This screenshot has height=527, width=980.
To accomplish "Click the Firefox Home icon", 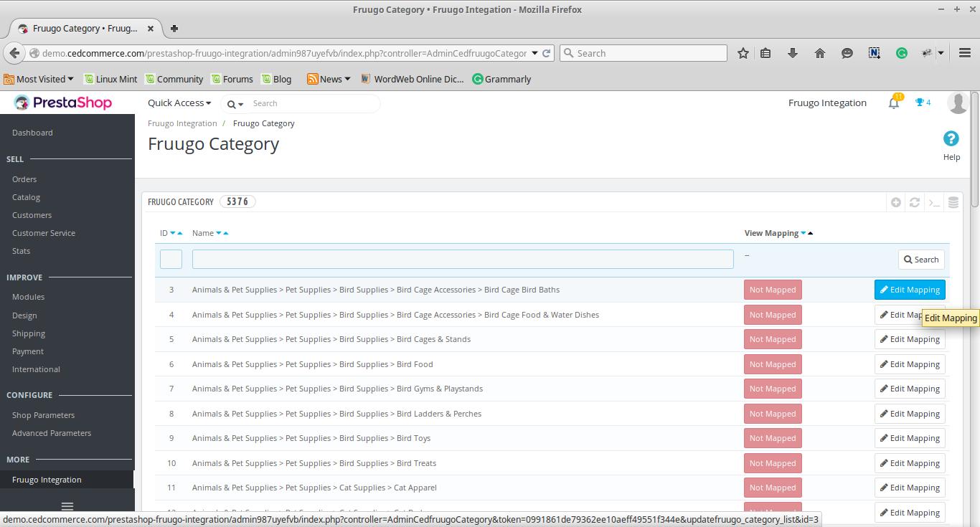I will click(x=820, y=53).
